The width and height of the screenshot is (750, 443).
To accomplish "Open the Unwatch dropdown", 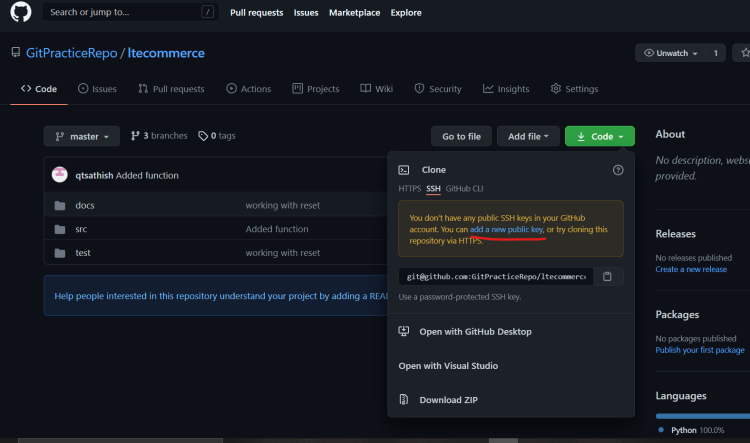I will [x=671, y=53].
